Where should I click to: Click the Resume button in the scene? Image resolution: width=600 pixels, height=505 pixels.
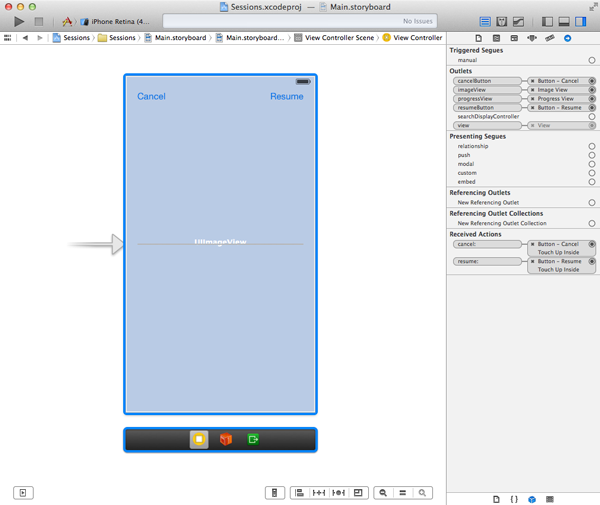(x=287, y=96)
